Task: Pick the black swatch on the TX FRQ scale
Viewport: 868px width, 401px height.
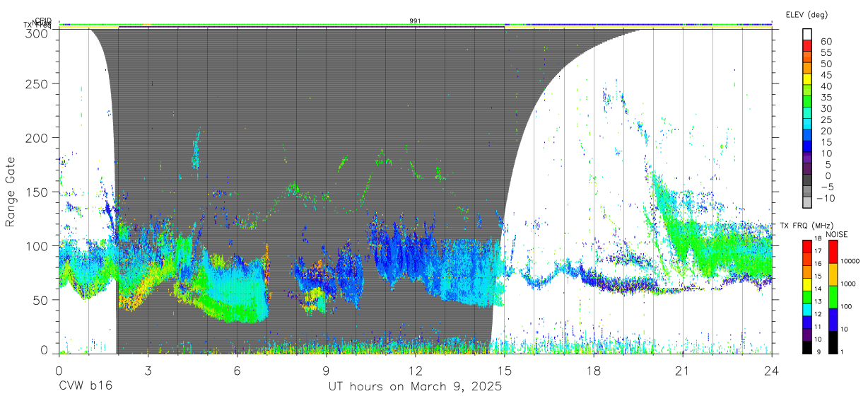Action: (807, 347)
